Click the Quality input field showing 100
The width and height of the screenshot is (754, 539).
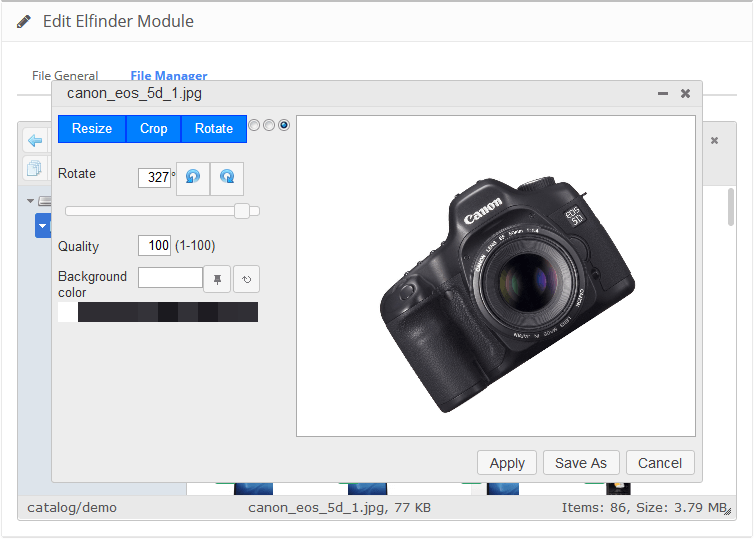[x=154, y=246]
